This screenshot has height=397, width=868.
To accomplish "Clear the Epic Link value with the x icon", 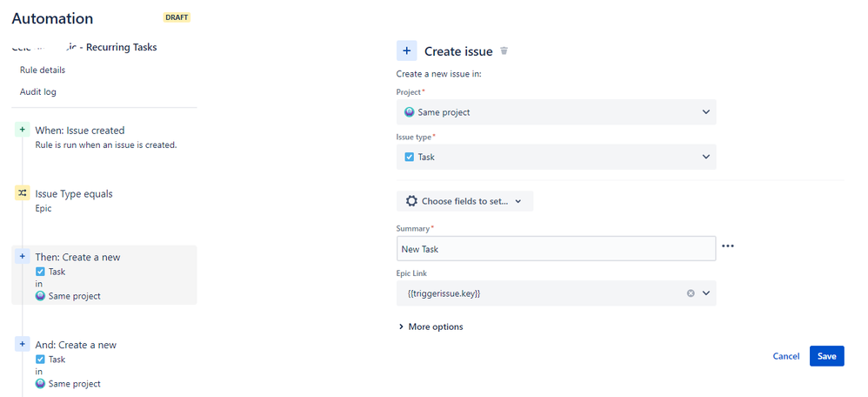I will [x=691, y=293].
